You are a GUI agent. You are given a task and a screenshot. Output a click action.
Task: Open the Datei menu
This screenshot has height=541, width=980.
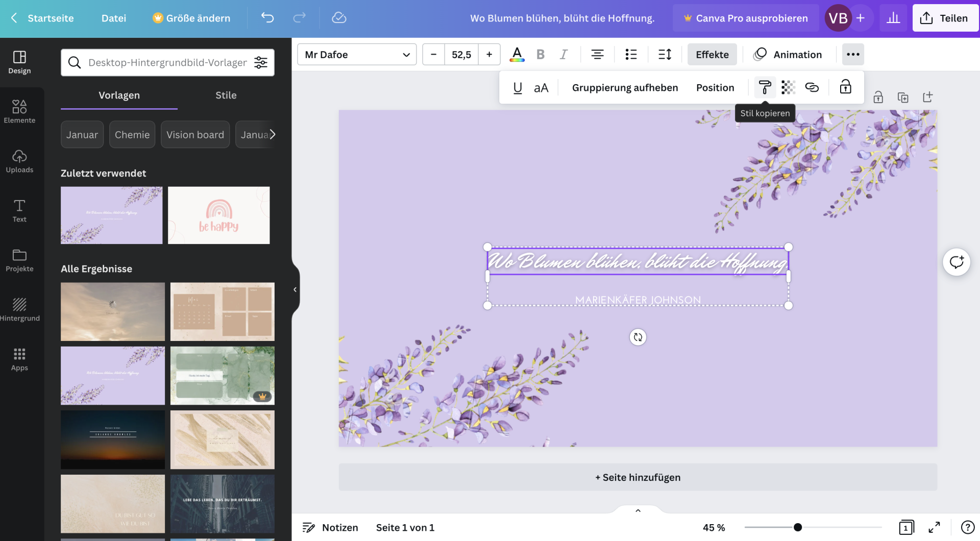(x=113, y=18)
